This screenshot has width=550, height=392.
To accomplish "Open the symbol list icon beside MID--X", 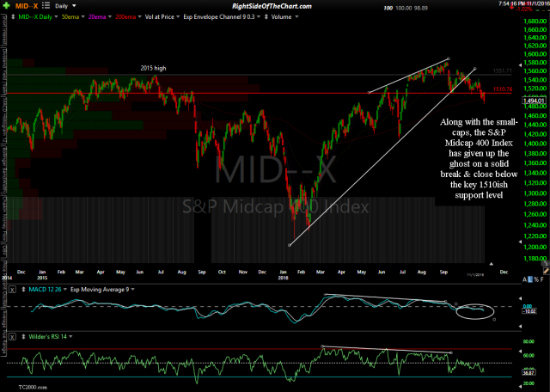I will [46, 6].
